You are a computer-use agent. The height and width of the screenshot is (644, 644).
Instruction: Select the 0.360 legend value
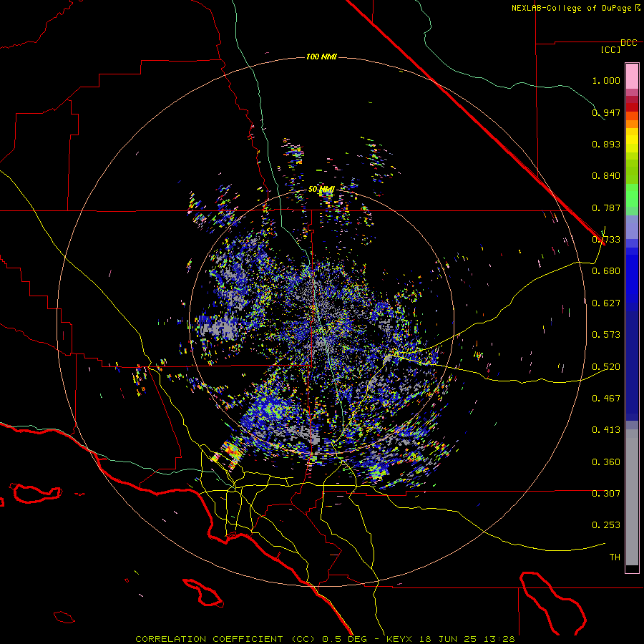click(x=606, y=462)
